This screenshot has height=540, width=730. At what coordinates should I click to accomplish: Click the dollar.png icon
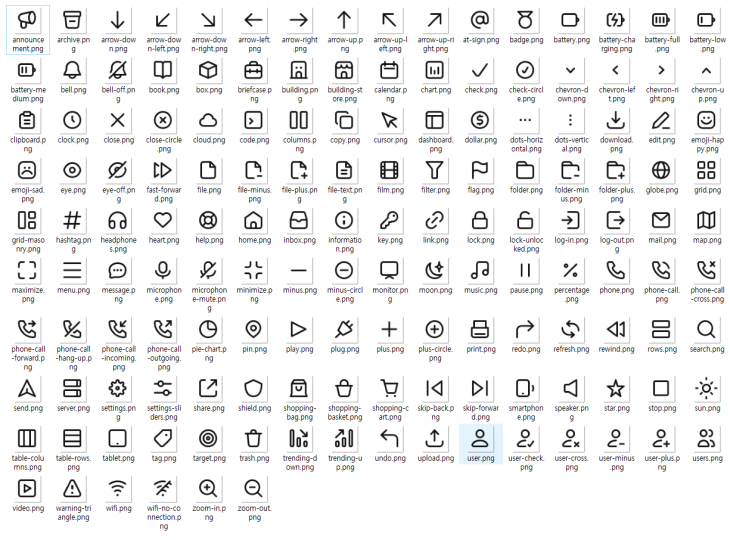click(480, 120)
